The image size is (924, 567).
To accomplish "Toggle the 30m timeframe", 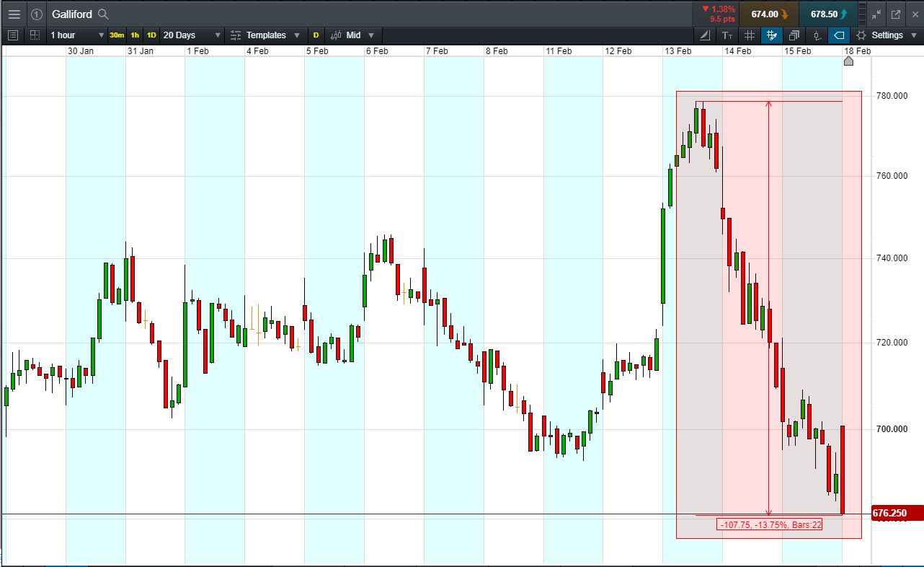I will pyautogui.click(x=115, y=35).
